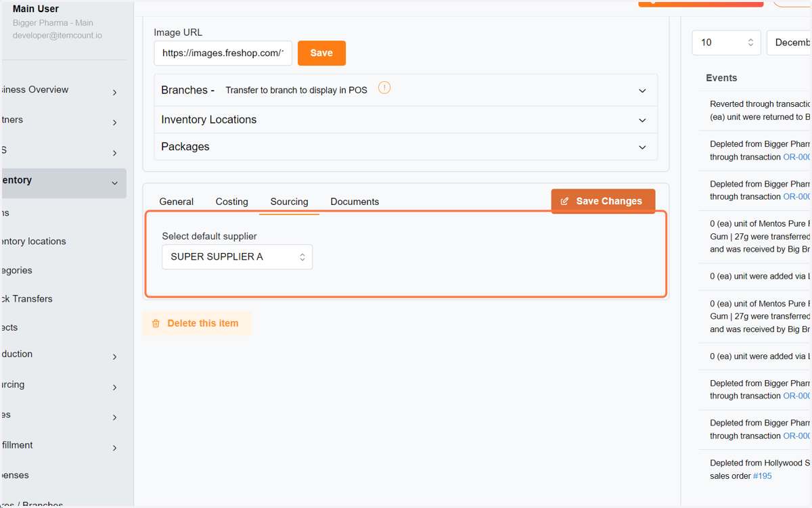Open the December month dropdown
Screen dimensions: 812x508
click(x=789, y=43)
